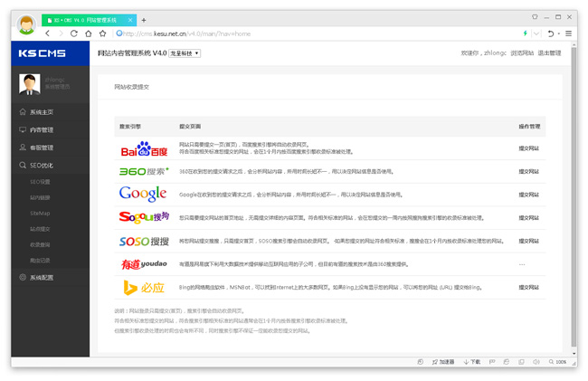This screenshot has height=381, width=588.
Task: Open the site selector dropdown beside V4.0
Action: [x=185, y=53]
